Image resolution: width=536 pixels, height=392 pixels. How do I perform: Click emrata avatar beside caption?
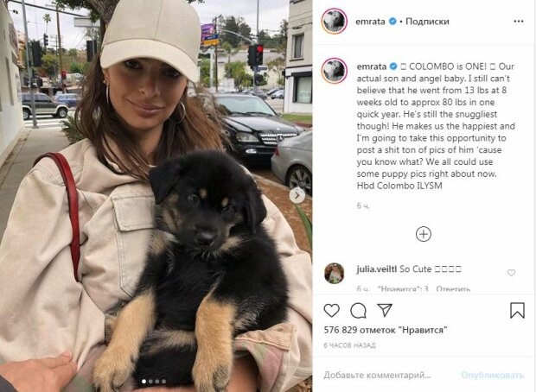pyautogui.click(x=334, y=71)
